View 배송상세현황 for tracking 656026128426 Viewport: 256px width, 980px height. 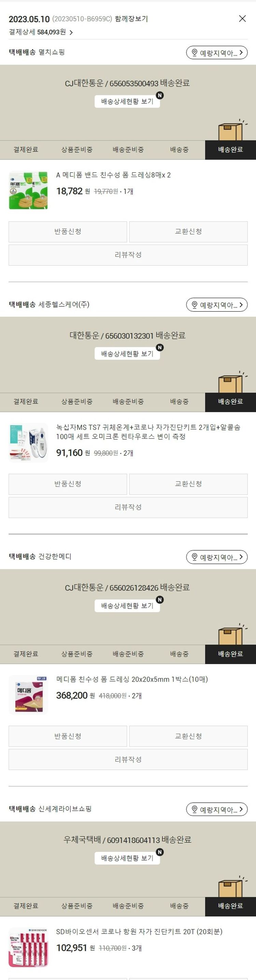127,606
